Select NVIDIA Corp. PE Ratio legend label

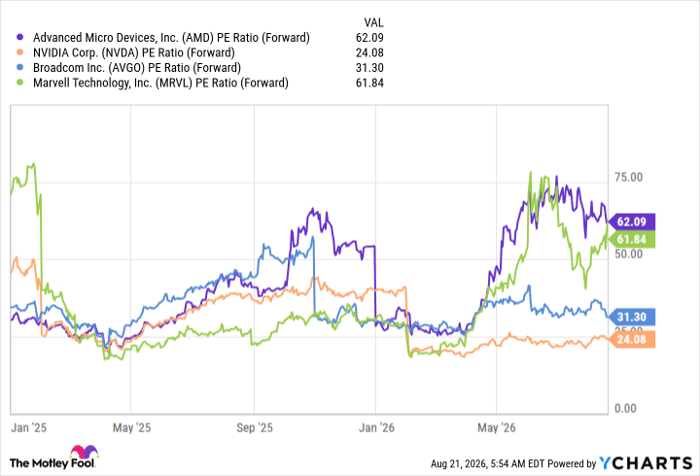[x=134, y=53]
